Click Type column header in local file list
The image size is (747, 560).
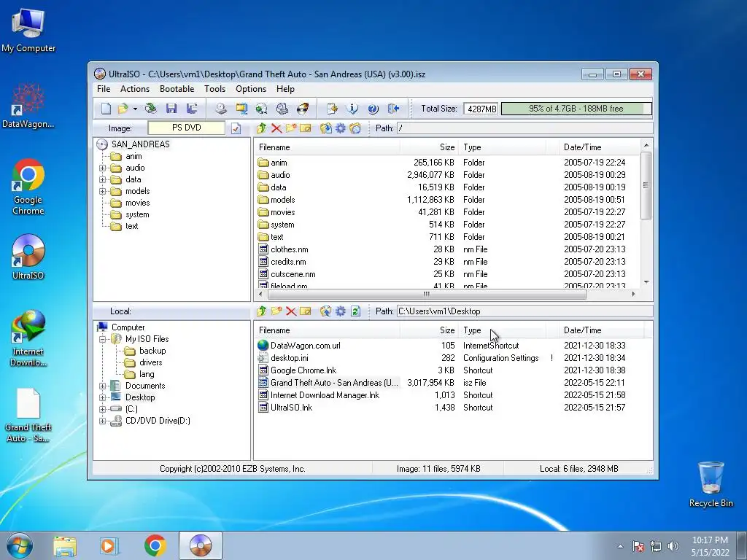click(x=503, y=330)
